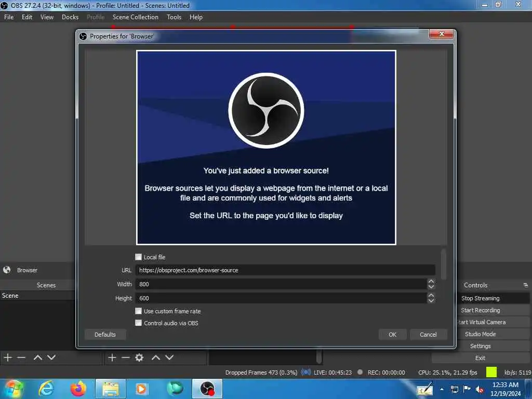Click the live streaming signal icon
The width and height of the screenshot is (532, 399).
(x=305, y=372)
